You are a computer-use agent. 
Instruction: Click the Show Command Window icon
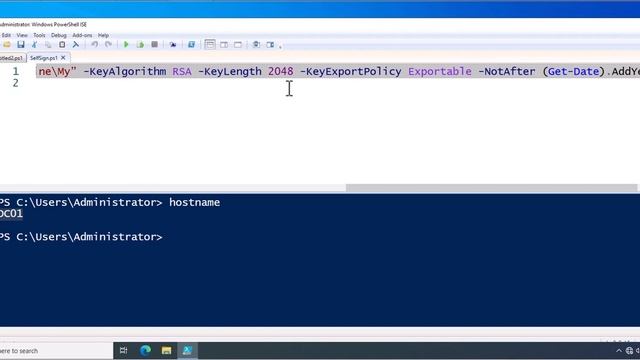point(256,44)
